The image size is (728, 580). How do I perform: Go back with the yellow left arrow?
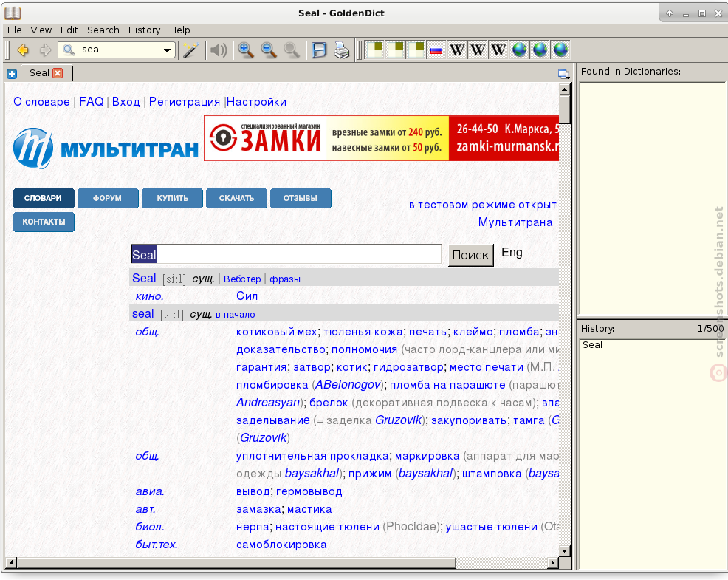click(22, 50)
